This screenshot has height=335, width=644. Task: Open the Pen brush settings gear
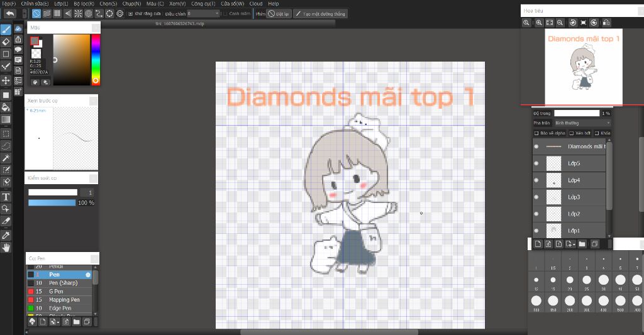pos(88,275)
